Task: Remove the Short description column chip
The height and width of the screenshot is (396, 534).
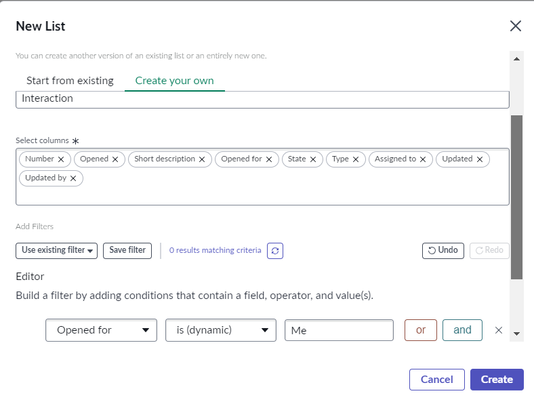Action: (202, 159)
